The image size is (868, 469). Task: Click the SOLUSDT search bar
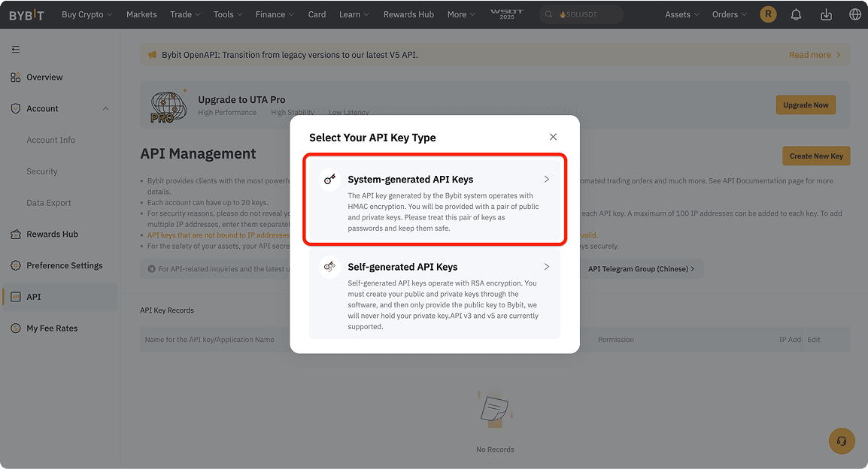coord(581,14)
